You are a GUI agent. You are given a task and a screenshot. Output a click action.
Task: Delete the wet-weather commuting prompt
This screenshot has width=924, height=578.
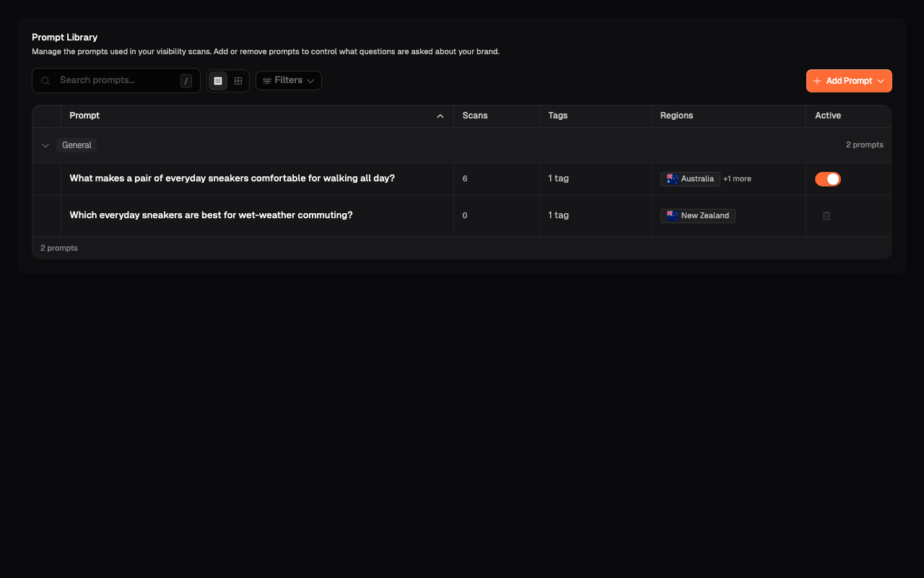point(827,215)
